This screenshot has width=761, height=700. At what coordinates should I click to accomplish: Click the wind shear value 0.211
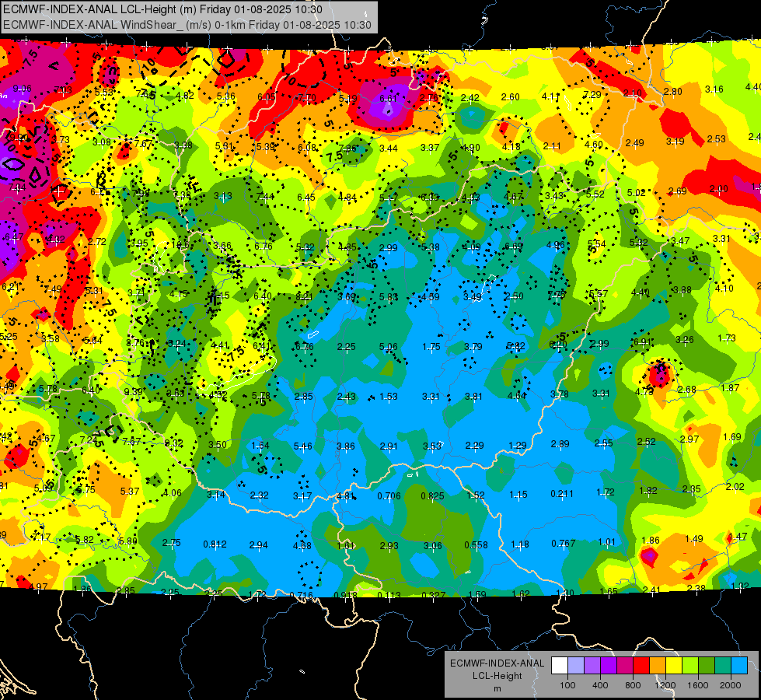click(x=562, y=494)
